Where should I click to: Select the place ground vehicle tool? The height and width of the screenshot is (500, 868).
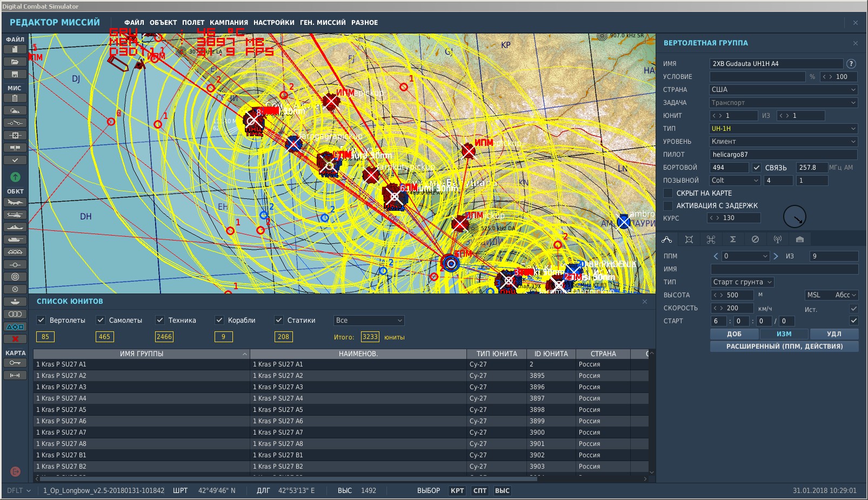(x=15, y=239)
